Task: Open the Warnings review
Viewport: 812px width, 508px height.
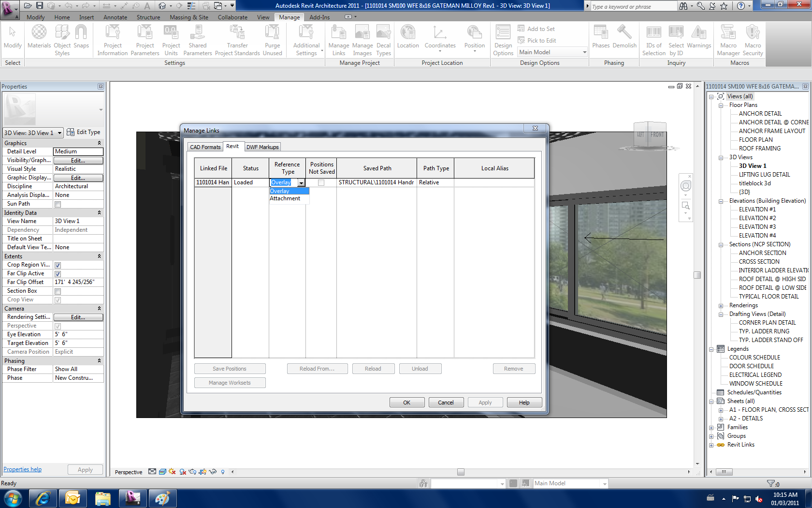Action: [x=699, y=37]
